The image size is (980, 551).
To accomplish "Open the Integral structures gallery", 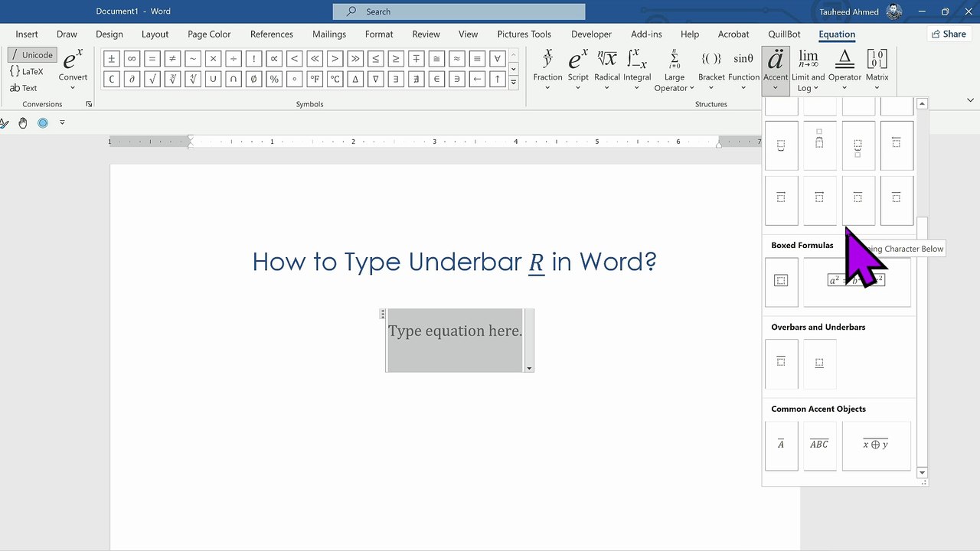I will (x=636, y=70).
